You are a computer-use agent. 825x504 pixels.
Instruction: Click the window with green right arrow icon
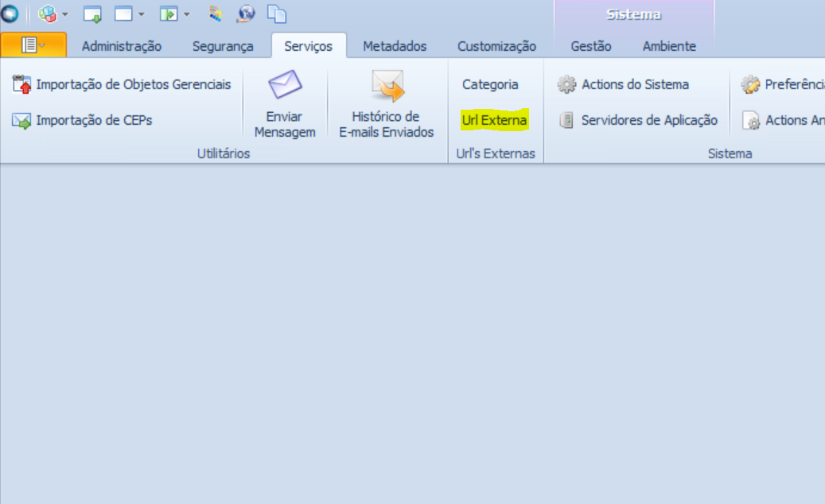pos(169,14)
